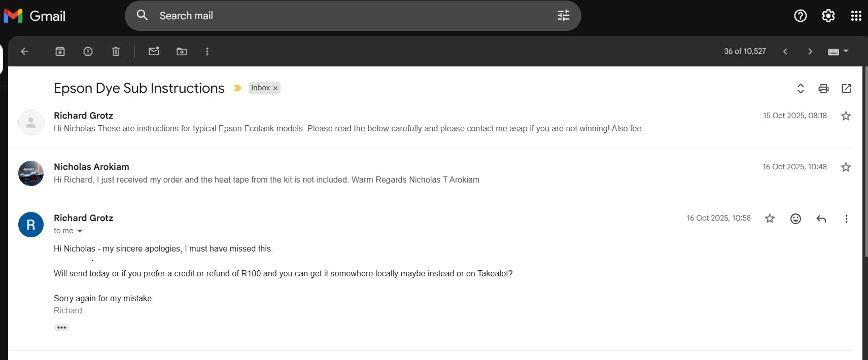This screenshot has width=868, height=360.
Task: Print all messages in thread
Action: pos(823,88)
